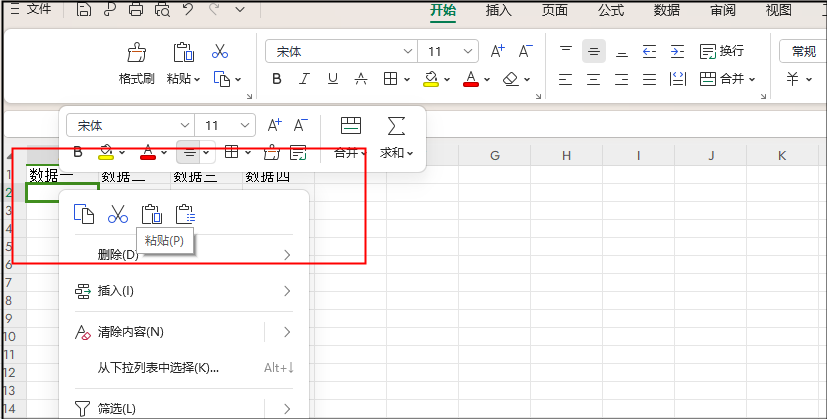The image size is (827, 419).
Task: Toggle vertical middle alignment in ribbon
Action: pos(594,51)
